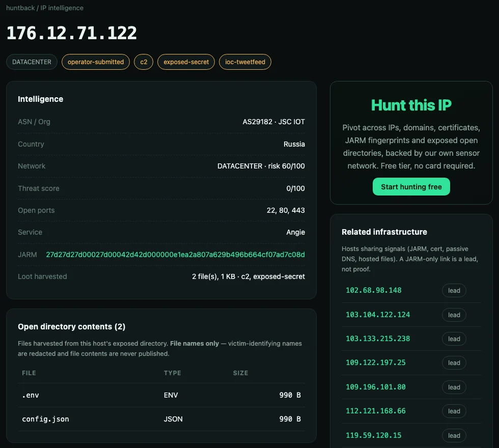499x448 pixels.
Task: Open the huntback breadcrumb link
Action: (20, 8)
